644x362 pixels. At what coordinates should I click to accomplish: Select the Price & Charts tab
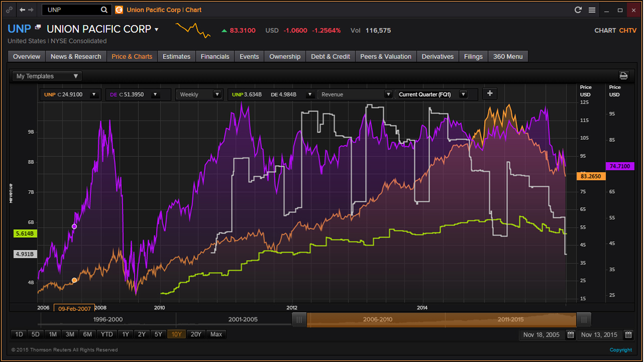coord(132,56)
